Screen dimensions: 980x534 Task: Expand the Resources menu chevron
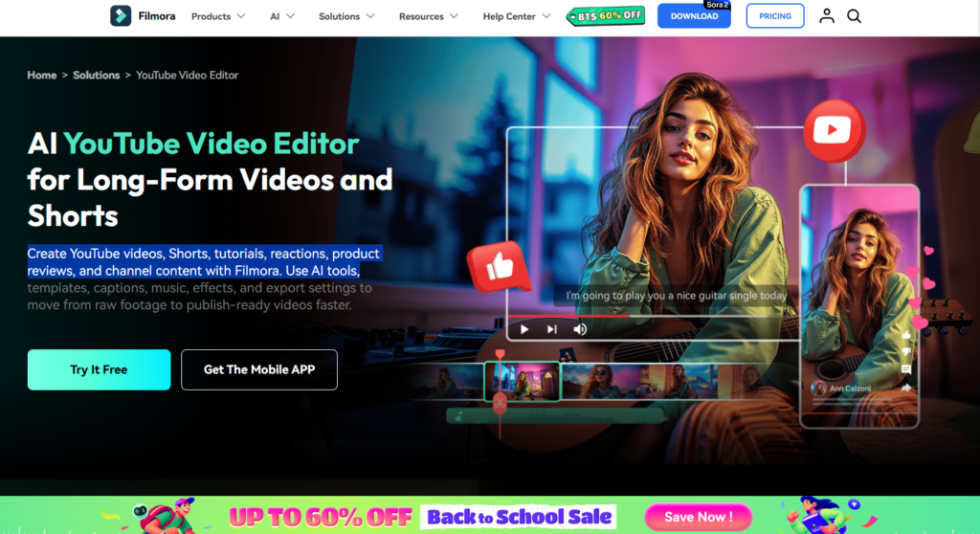[x=454, y=16]
